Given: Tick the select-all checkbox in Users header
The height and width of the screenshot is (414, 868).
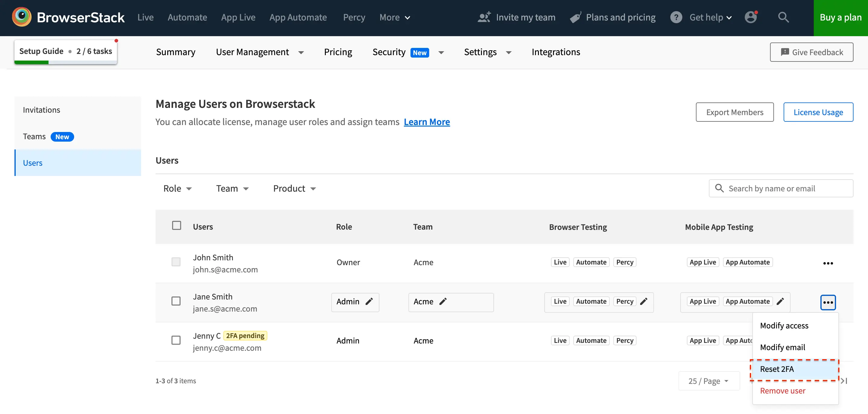Looking at the screenshot, I should 176,225.
